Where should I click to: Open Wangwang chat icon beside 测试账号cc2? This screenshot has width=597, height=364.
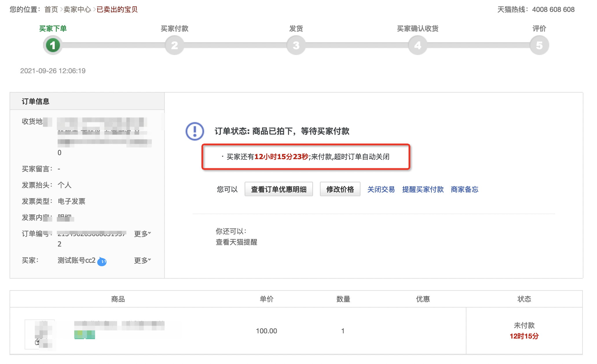click(102, 261)
